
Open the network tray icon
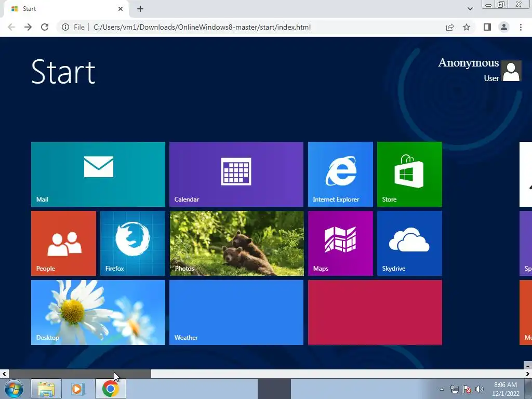454,389
